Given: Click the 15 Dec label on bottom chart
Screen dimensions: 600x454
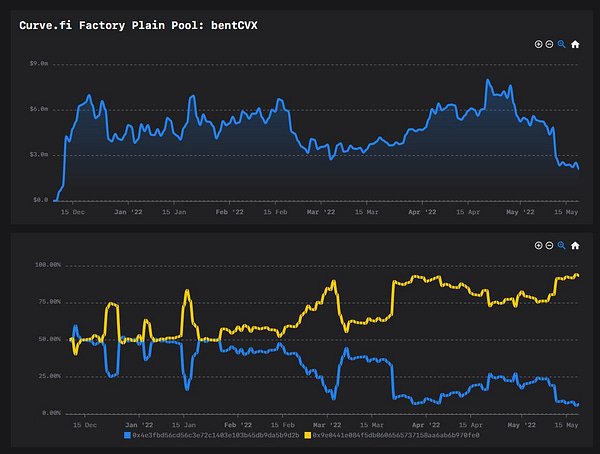Looking at the screenshot, I should (x=85, y=425).
